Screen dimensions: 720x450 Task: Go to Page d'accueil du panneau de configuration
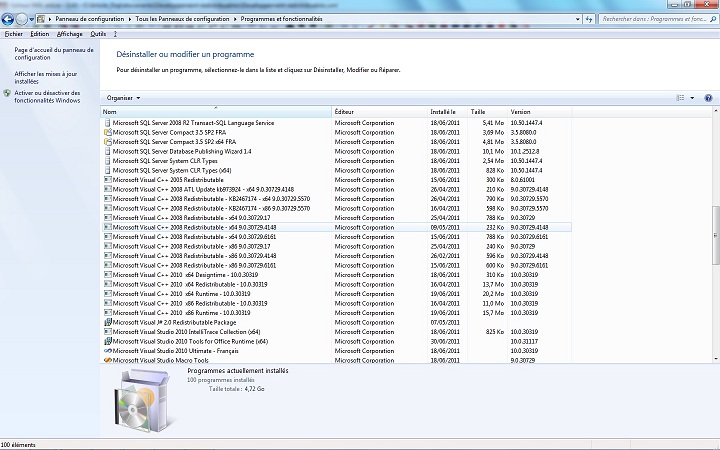(x=54, y=53)
